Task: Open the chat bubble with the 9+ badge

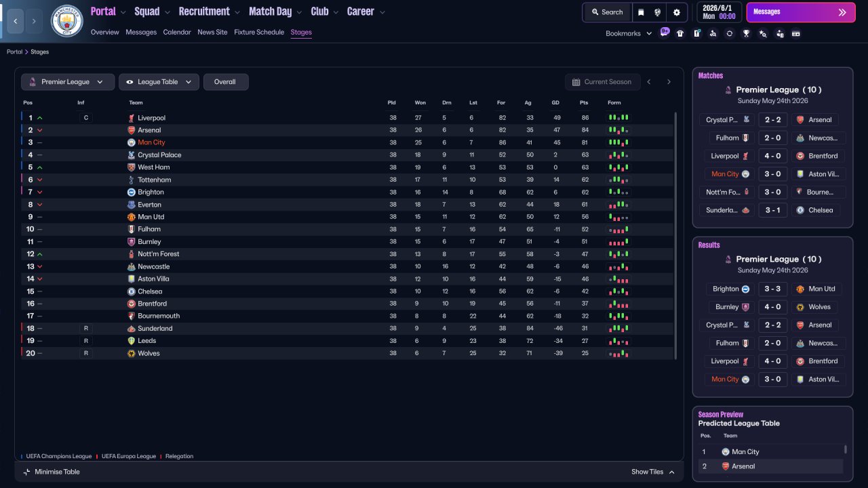Action: 665,33
